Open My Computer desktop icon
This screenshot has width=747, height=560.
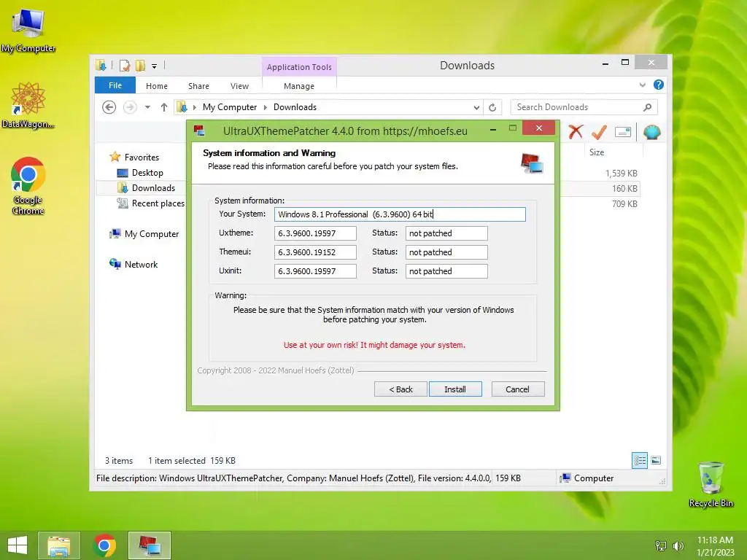pyautogui.click(x=28, y=31)
